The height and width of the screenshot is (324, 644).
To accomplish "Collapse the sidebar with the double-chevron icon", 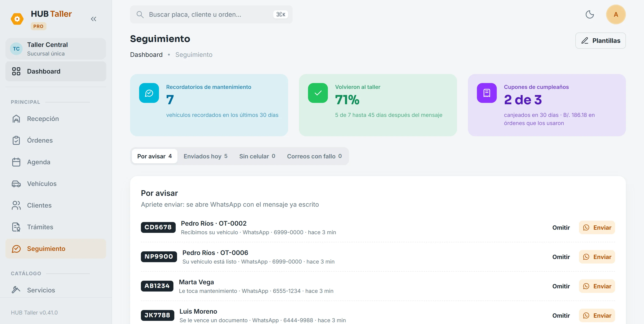I will tap(93, 19).
